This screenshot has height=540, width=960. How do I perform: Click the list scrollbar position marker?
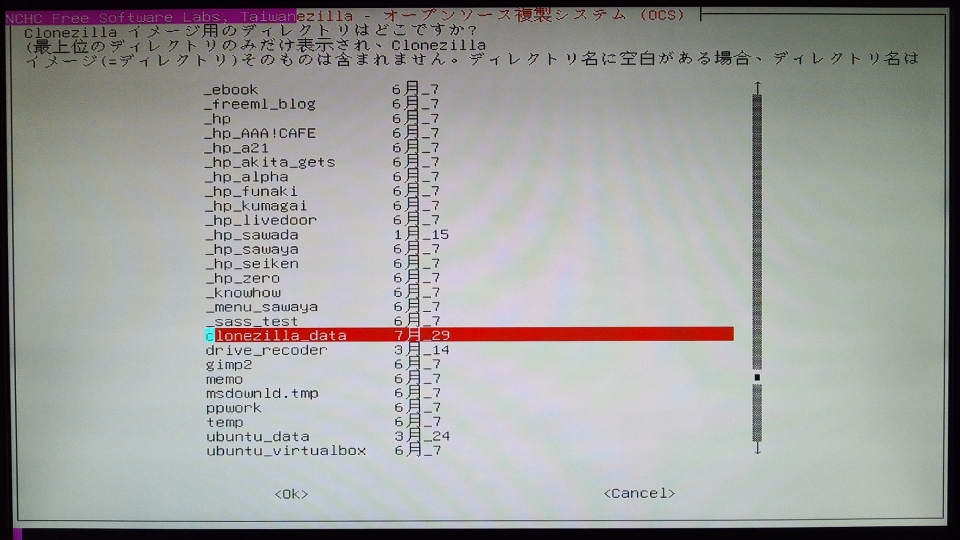coord(757,377)
